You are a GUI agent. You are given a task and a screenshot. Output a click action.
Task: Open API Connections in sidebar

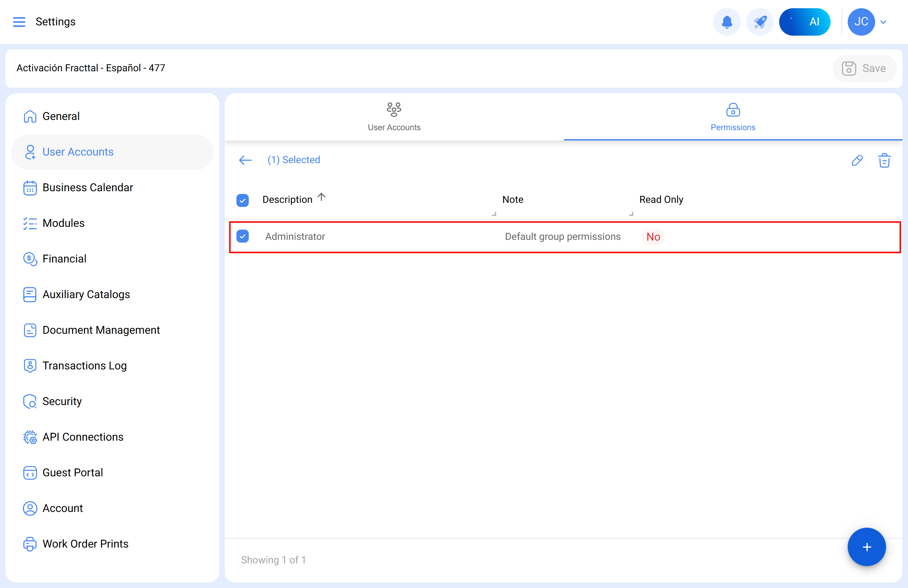(83, 437)
